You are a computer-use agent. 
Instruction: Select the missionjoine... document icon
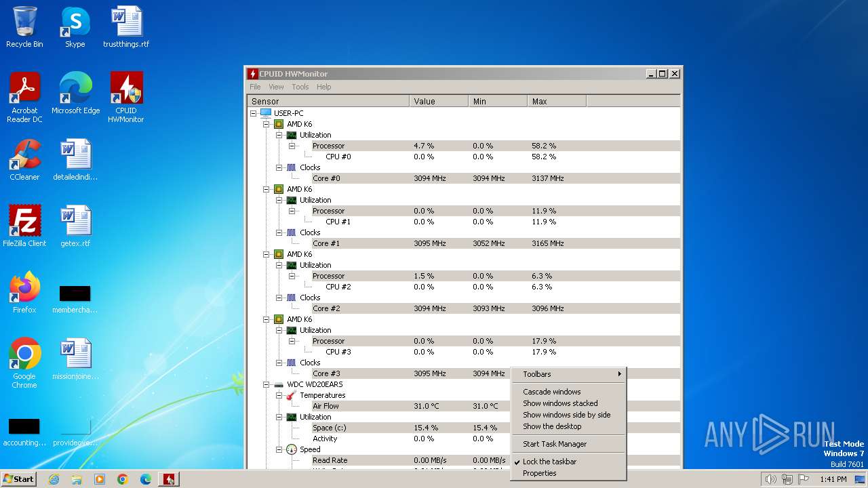pyautogui.click(x=75, y=359)
